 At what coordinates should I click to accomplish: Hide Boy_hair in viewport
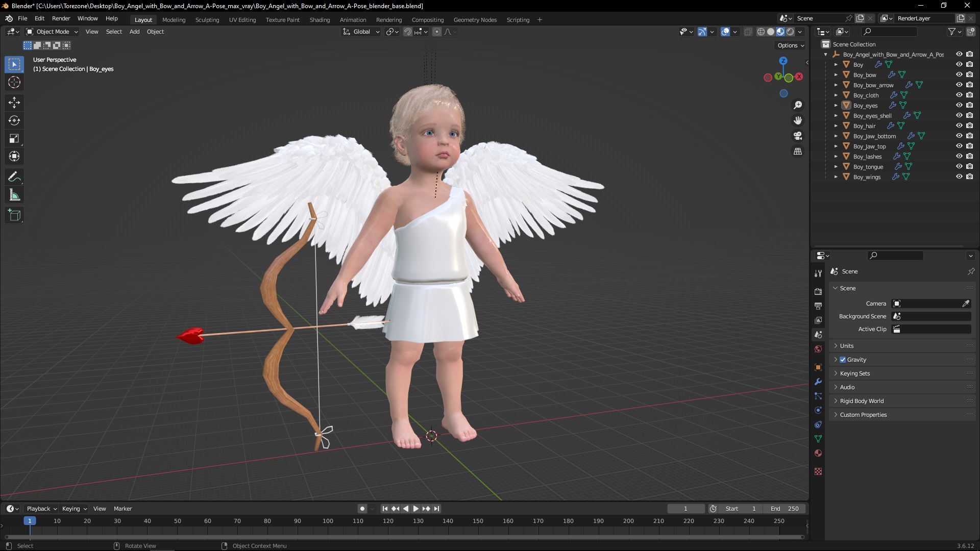[x=959, y=126]
